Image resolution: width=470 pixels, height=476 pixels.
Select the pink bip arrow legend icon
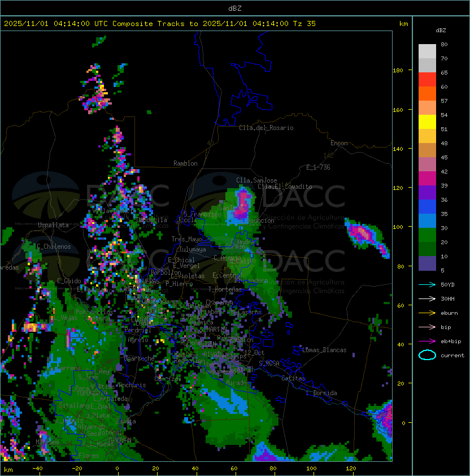coord(427,327)
